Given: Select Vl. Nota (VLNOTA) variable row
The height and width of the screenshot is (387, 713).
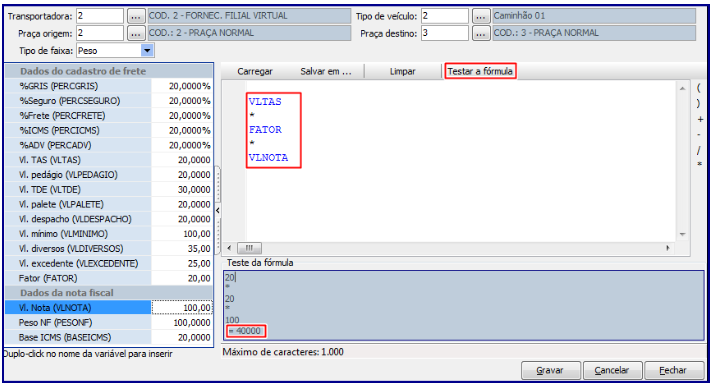Looking at the screenshot, I should point(108,307).
